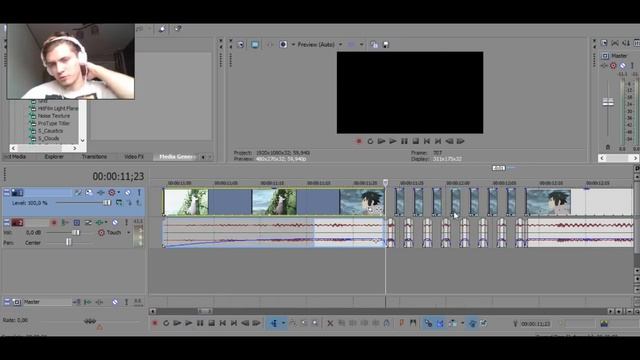Go to end in preview transport
The width and height of the screenshot is (640, 360).
[x=438, y=141]
